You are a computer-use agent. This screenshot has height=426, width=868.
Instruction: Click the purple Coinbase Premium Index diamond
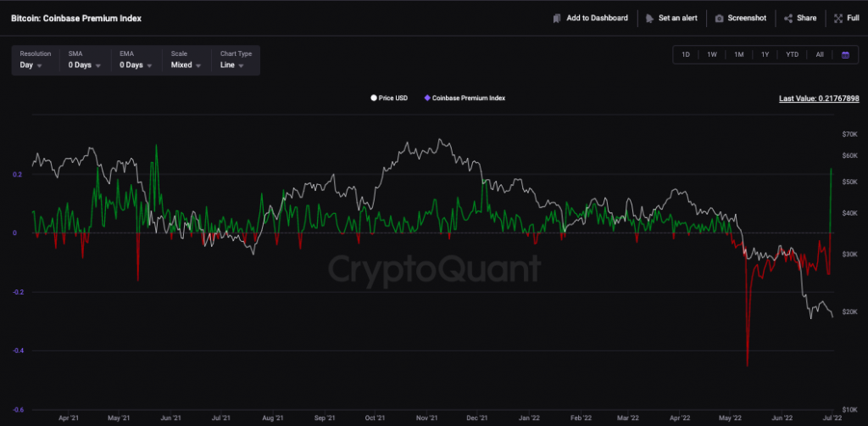click(x=427, y=98)
